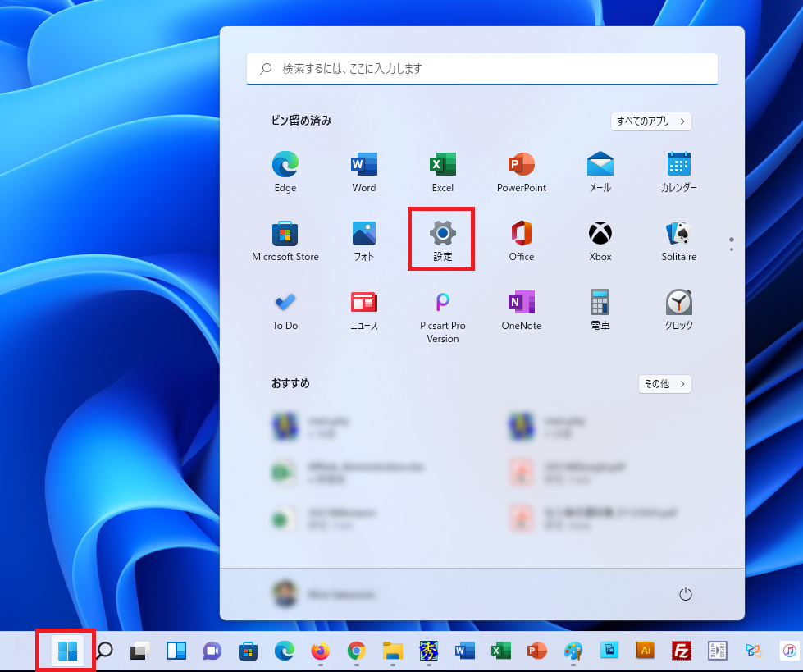Open Edge from pinned apps
This screenshot has width=803, height=672.
tap(285, 171)
